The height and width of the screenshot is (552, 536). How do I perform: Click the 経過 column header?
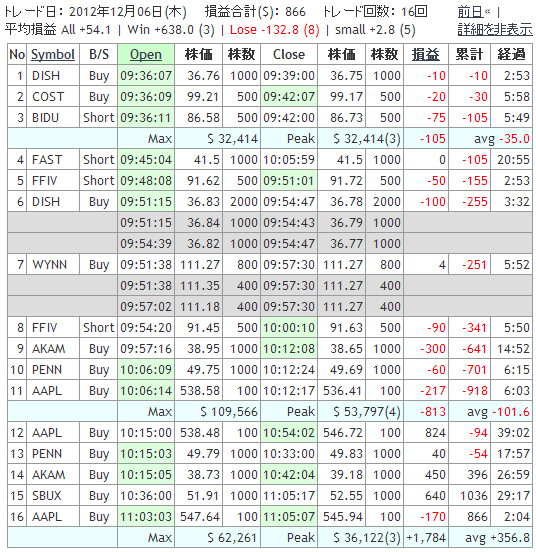pyautogui.click(x=511, y=55)
